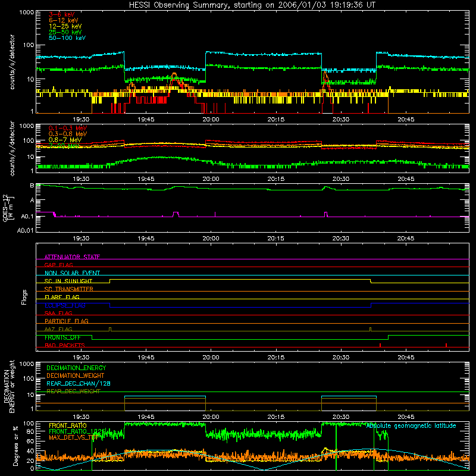Screen dimensions: 476x476
Task: Click the PARTICLE_FLAG label
Action: point(67,321)
